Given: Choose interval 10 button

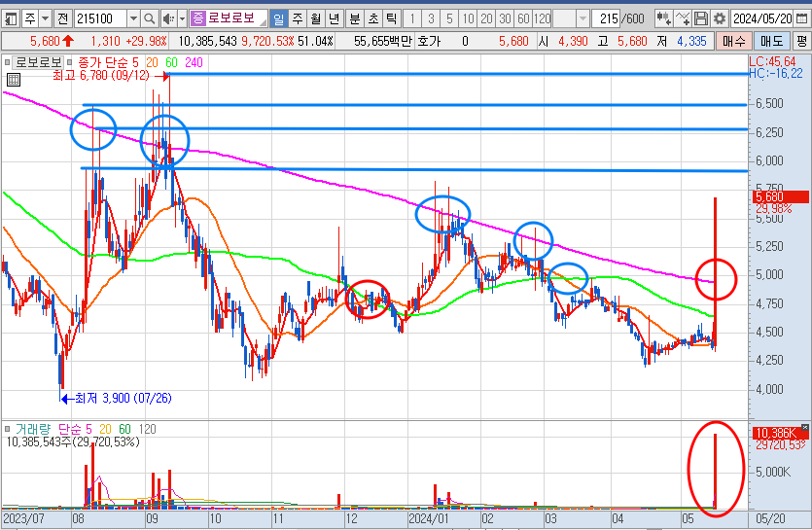Looking at the screenshot, I should 468,19.
